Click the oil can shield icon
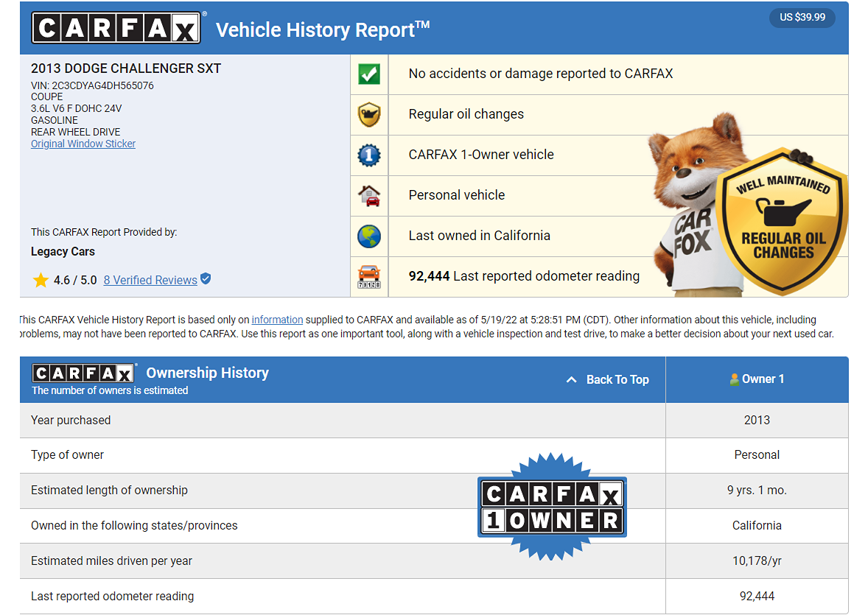 tap(368, 115)
